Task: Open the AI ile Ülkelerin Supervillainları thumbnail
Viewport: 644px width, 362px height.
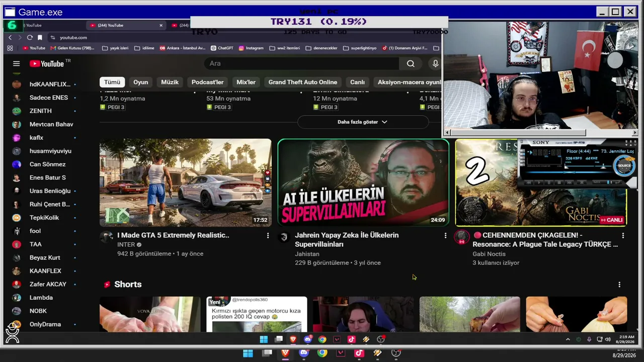Action: pyautogui.click(x=363, y=183)
